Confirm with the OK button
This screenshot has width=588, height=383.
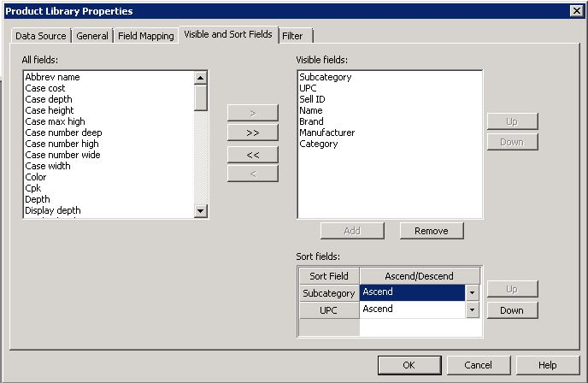pyautogui.click(x=409, y=365)
